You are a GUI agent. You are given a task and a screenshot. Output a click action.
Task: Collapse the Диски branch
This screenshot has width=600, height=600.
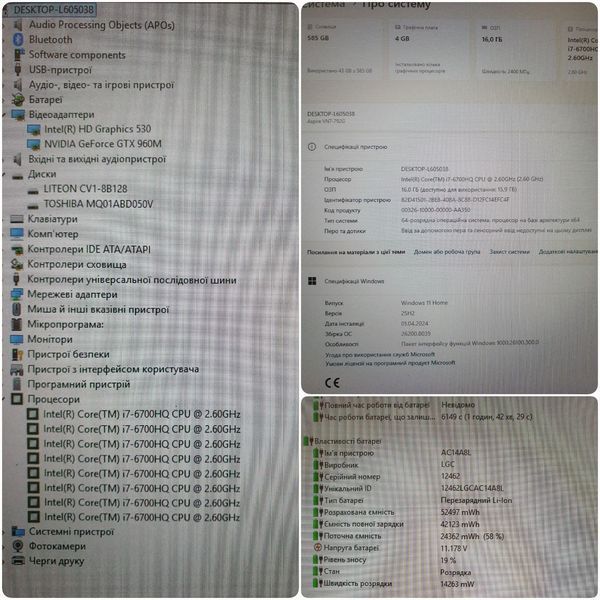point(5,175)
